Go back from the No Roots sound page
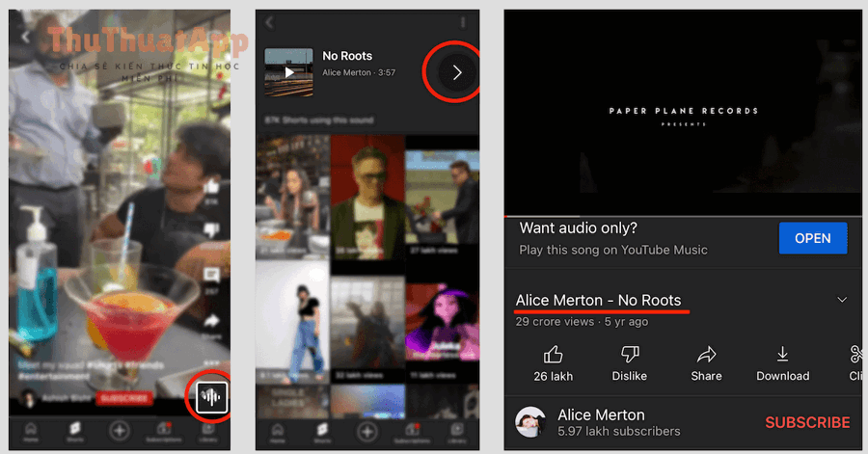Screen dimensions: 868x454 coord(270,23)
